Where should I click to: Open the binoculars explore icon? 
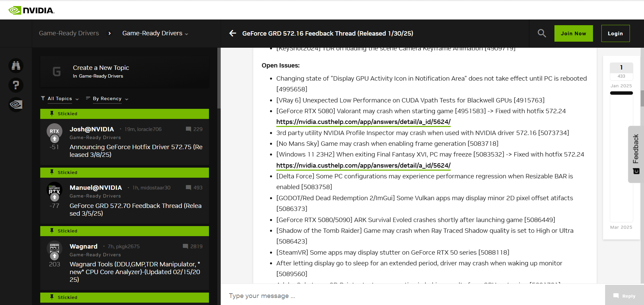[x=16, y=66]
